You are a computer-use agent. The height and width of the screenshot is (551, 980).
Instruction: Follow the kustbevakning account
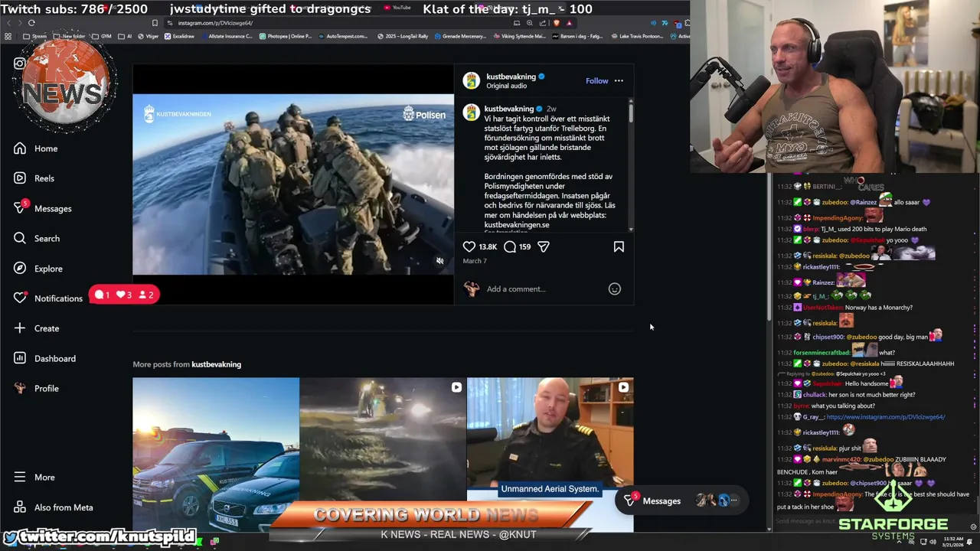596,80
